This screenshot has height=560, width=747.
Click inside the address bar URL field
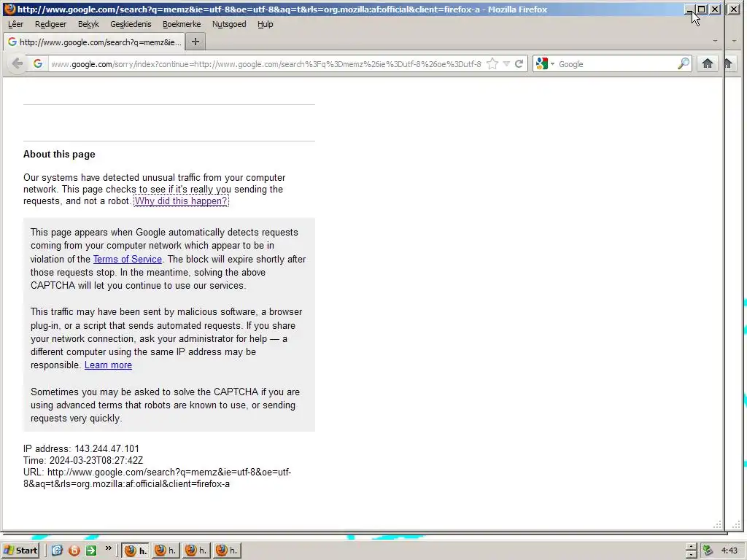pyautogui.click(x=266, y=64)
